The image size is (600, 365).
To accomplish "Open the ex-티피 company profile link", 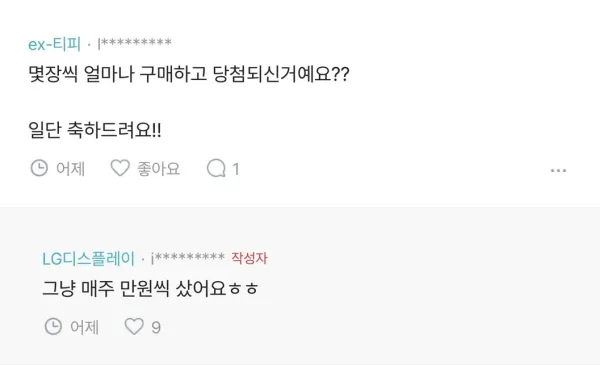I will [54, 44].
